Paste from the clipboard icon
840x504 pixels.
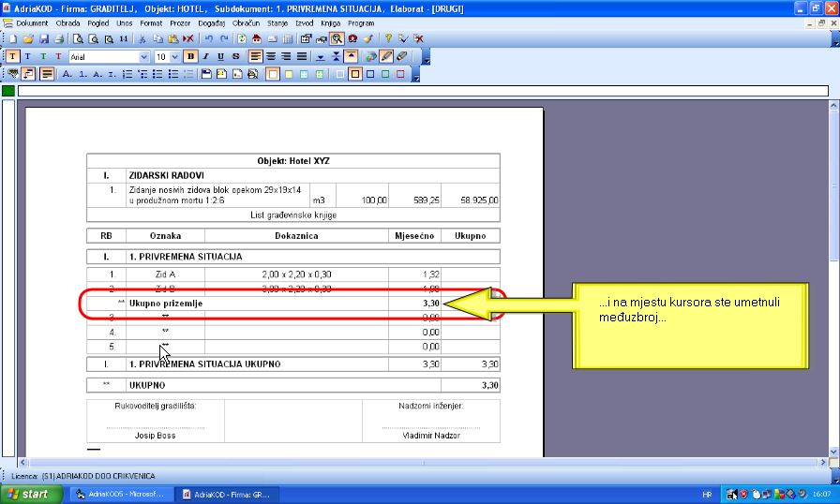(x=172, y=38)
